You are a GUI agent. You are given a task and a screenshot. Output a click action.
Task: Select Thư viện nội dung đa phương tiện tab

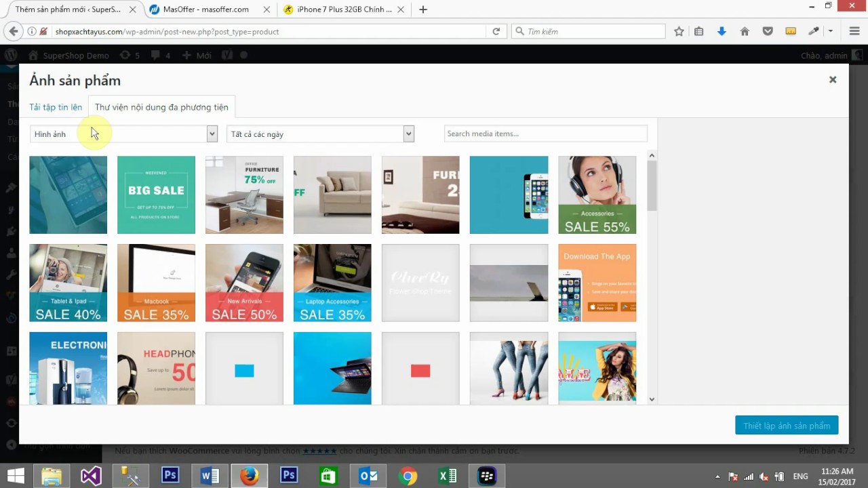(x=161, y=107)
